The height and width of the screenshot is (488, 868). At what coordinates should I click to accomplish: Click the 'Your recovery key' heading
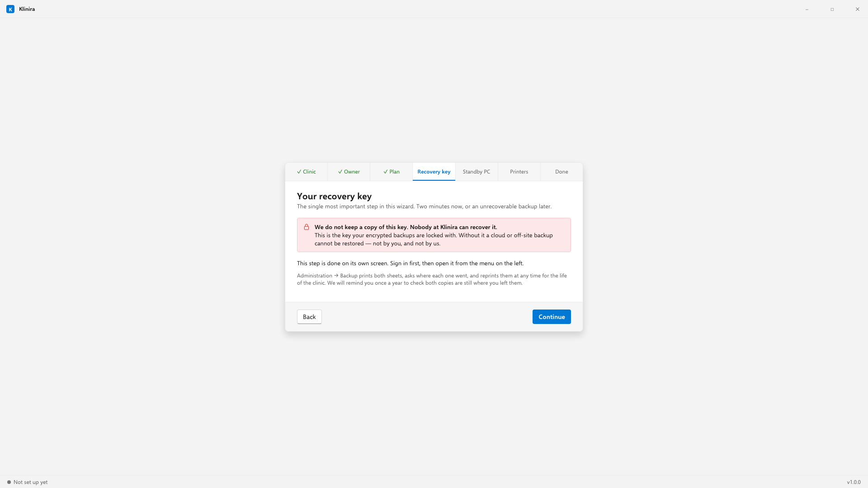(x=334, y=196)
